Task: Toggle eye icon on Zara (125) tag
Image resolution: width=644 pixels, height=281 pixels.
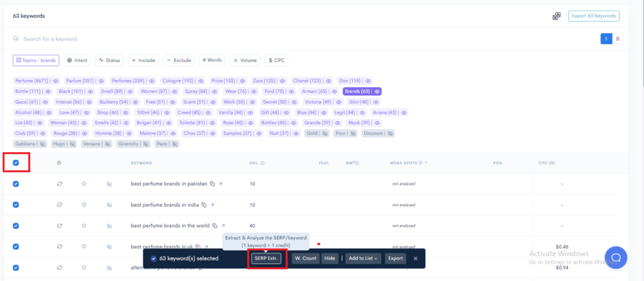Action: pos(284,81)
